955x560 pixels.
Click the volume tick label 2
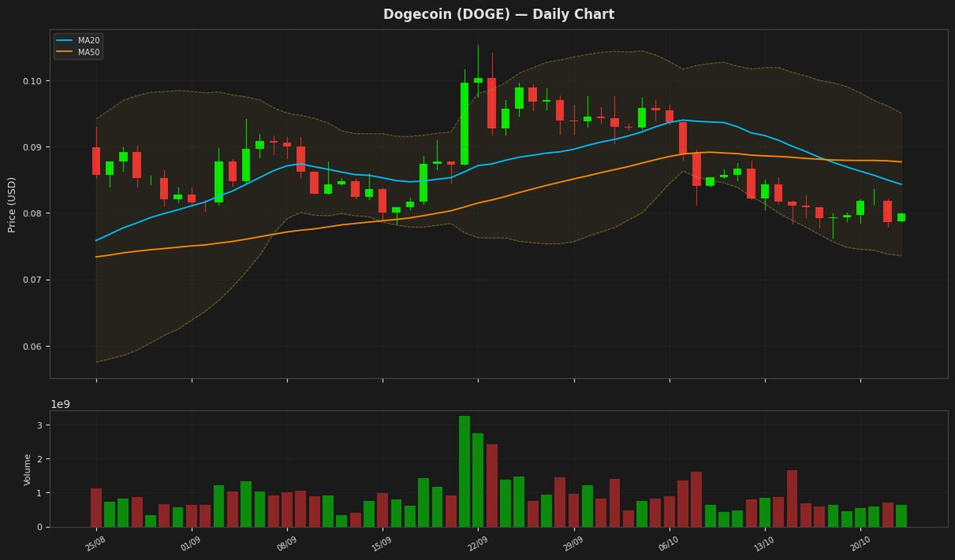coord(41,460)
